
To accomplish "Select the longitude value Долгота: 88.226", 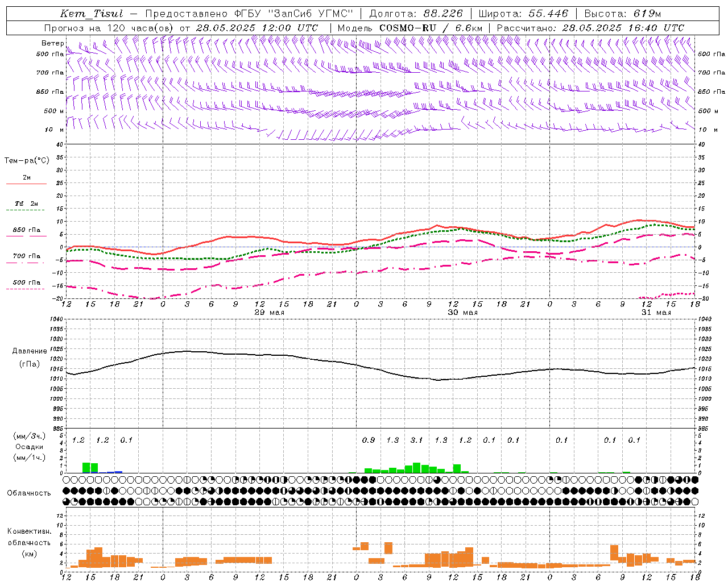I will point(416,14).
